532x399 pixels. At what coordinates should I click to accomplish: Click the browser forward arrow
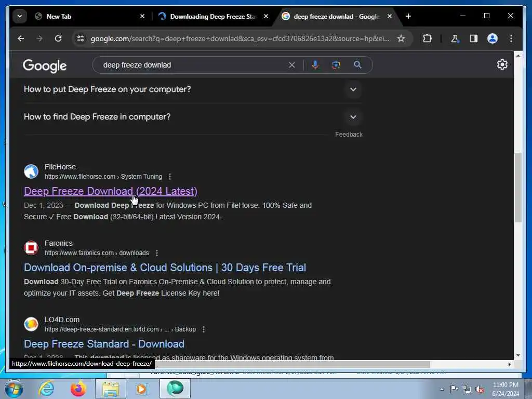coord(39,38)
